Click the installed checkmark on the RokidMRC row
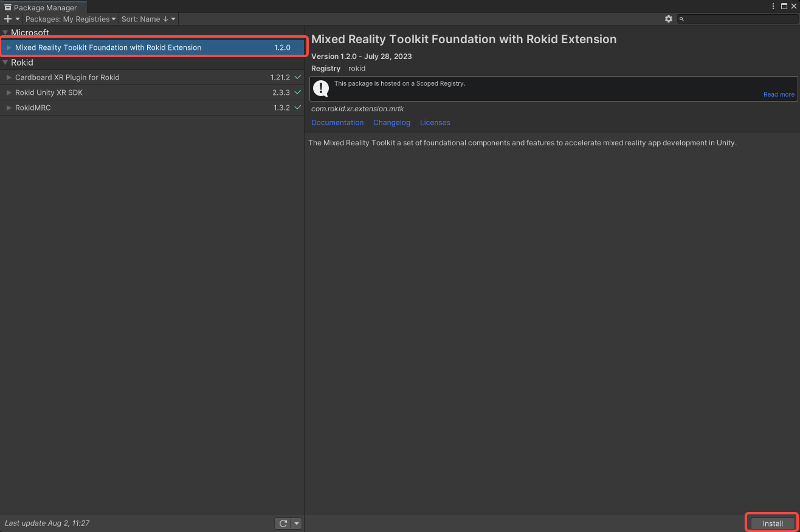Screen dimensions: 800x532 (x=298, y=108)
